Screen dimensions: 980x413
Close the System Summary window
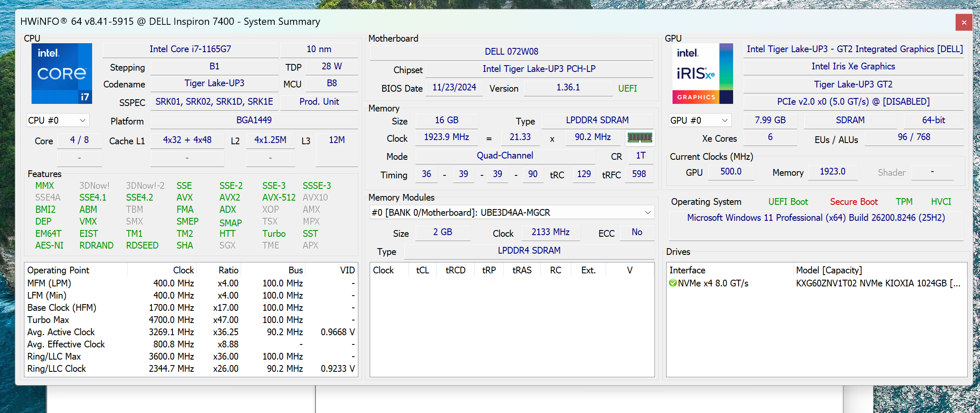(964, 22)
